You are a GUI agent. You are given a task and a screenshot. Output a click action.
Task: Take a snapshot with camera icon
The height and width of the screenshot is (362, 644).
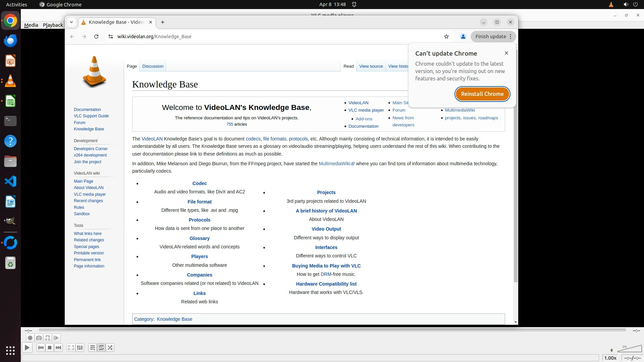[x=39, y=338]
